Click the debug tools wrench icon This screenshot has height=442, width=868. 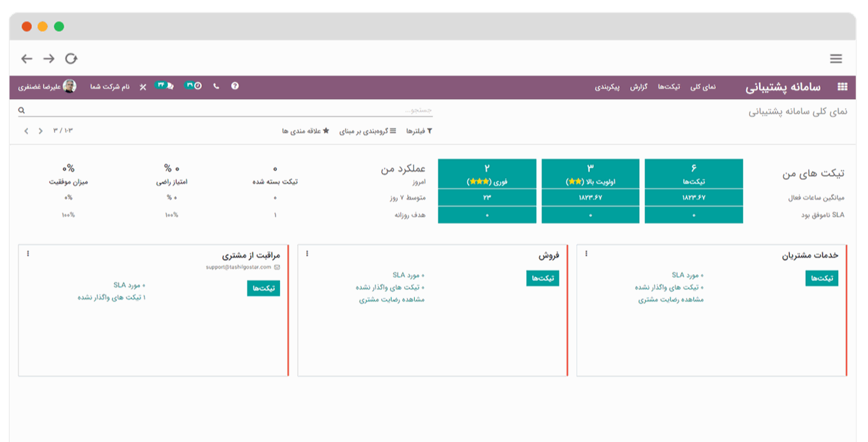pyautogui.click(x=143, y=86)
